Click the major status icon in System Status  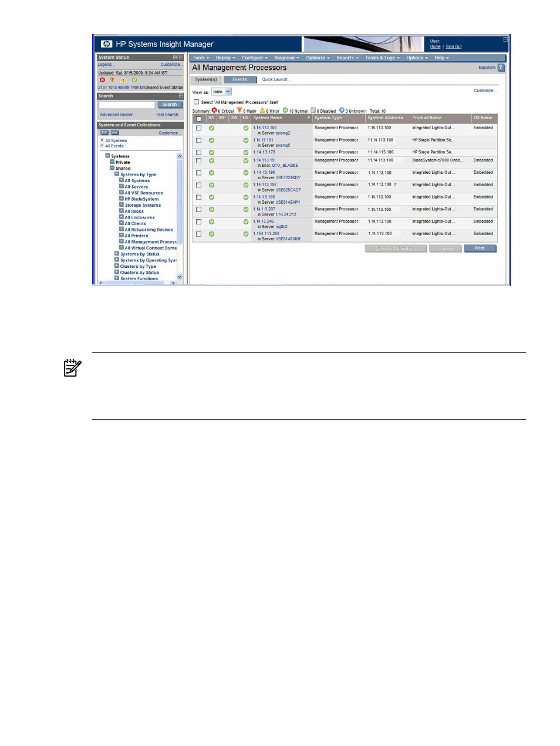point(112,80)
